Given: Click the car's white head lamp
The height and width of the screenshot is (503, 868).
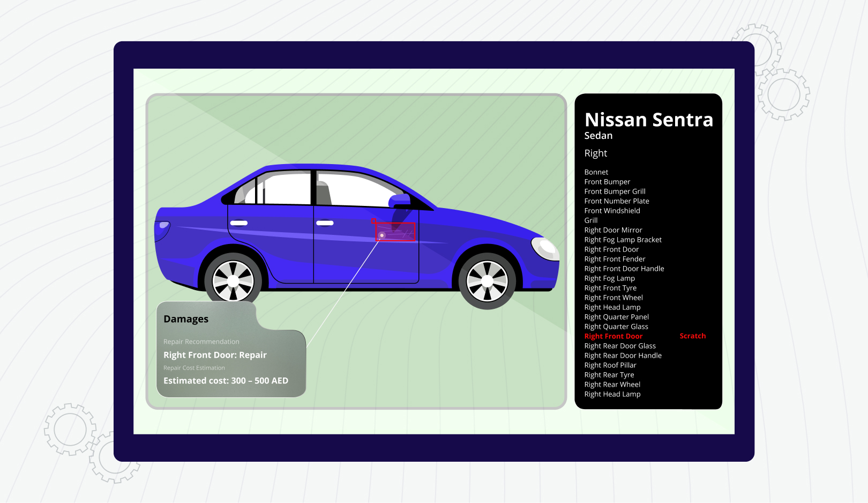Looking at the screenshot, I should pos(545,248).
